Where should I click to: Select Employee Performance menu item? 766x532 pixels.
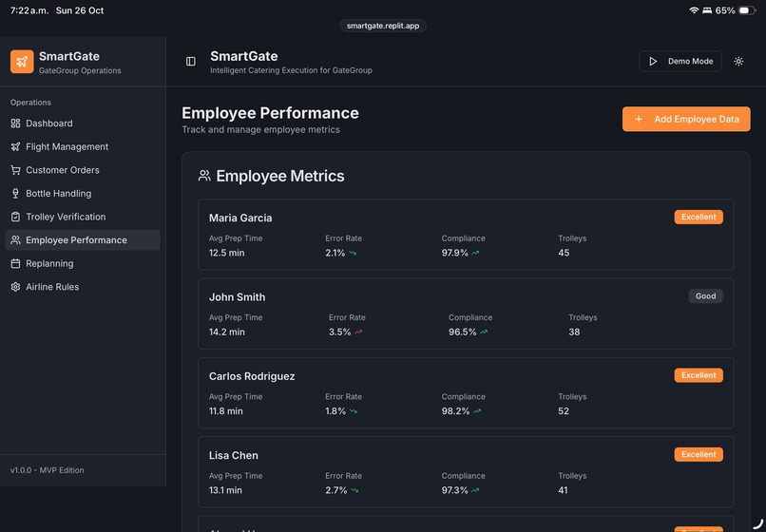pyautogui.click(x=83, y=240)
